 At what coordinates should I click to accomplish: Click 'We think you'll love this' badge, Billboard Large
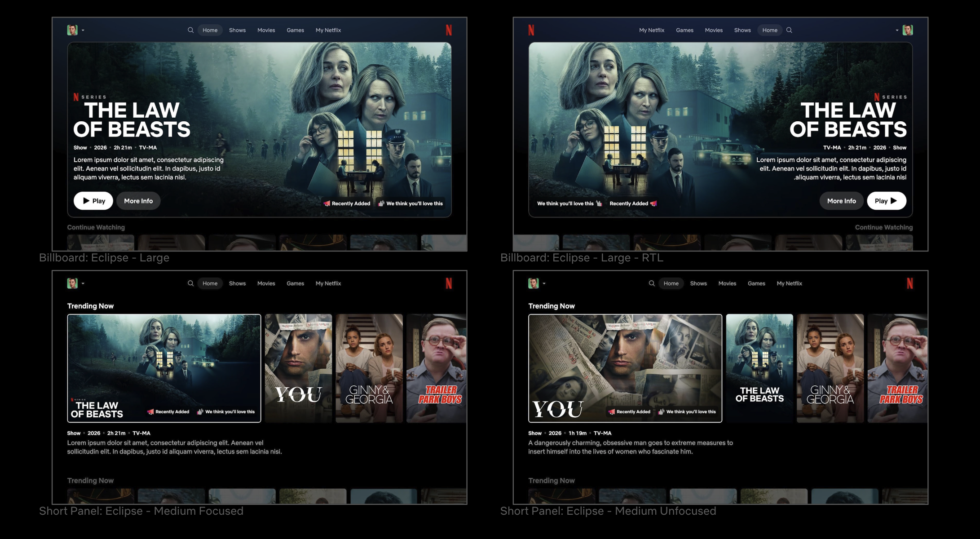tap(411, 203)
